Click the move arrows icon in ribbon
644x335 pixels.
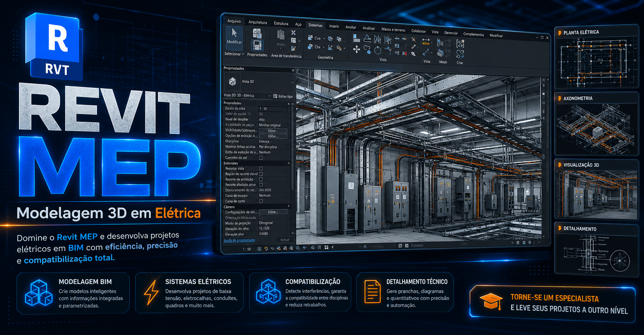[x=356, y=49]
